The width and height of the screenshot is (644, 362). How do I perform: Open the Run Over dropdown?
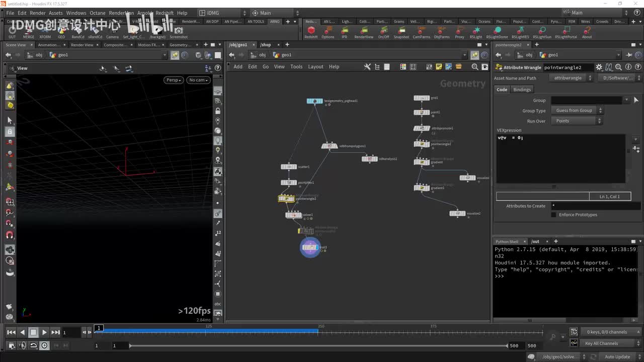pyautogui.click(x=577, y=121)
